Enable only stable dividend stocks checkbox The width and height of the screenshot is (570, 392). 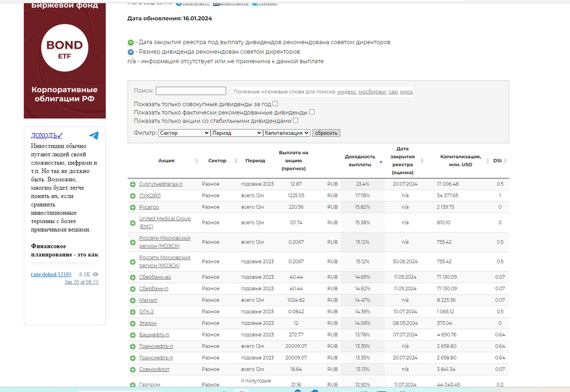click(295, 121)
